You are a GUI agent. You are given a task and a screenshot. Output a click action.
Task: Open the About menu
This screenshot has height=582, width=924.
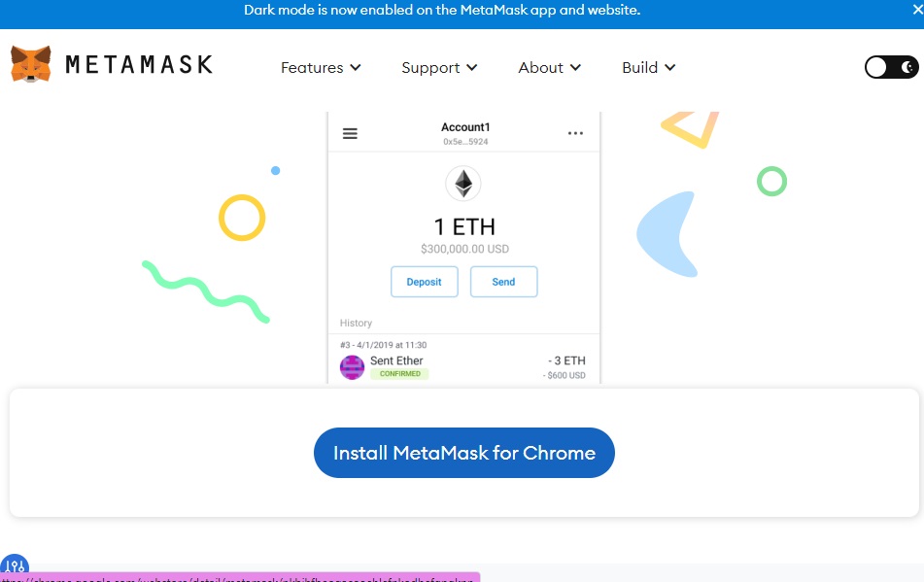549,68
